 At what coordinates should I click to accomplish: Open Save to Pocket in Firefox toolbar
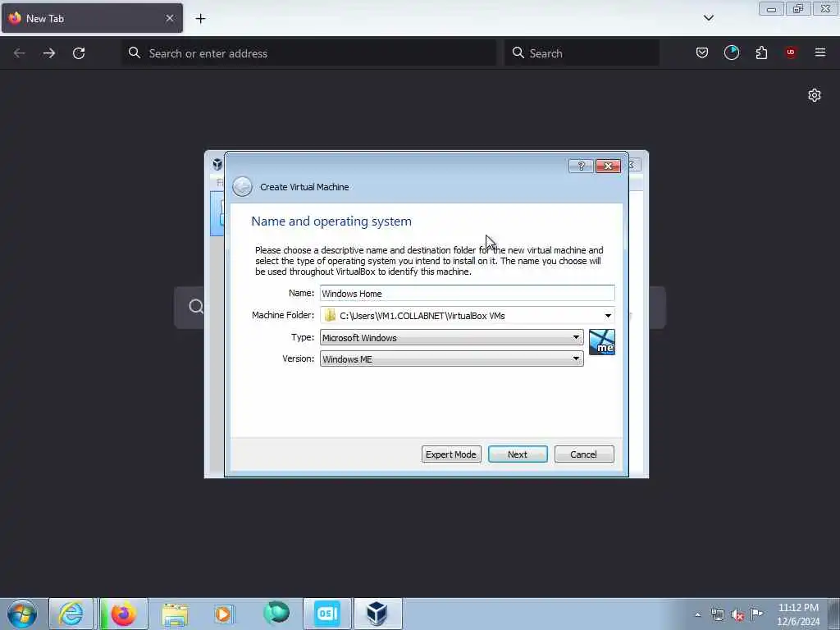coord(702,52)
